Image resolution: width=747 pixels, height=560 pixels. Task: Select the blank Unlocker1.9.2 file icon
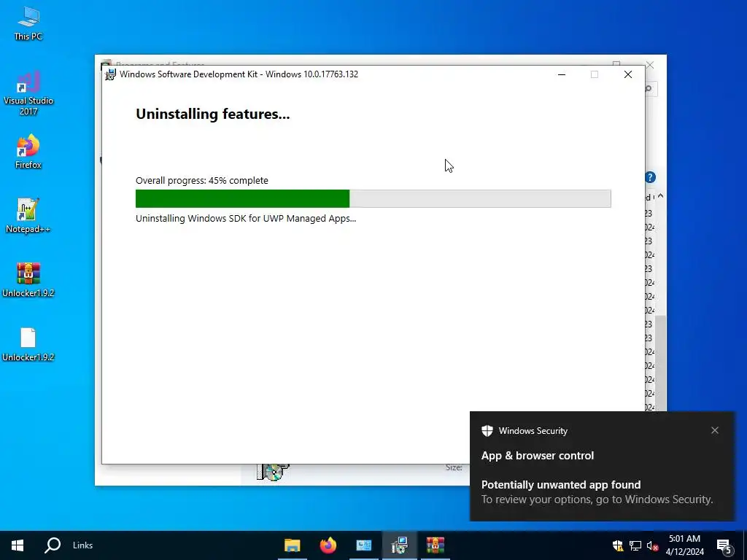pos(28,344)
